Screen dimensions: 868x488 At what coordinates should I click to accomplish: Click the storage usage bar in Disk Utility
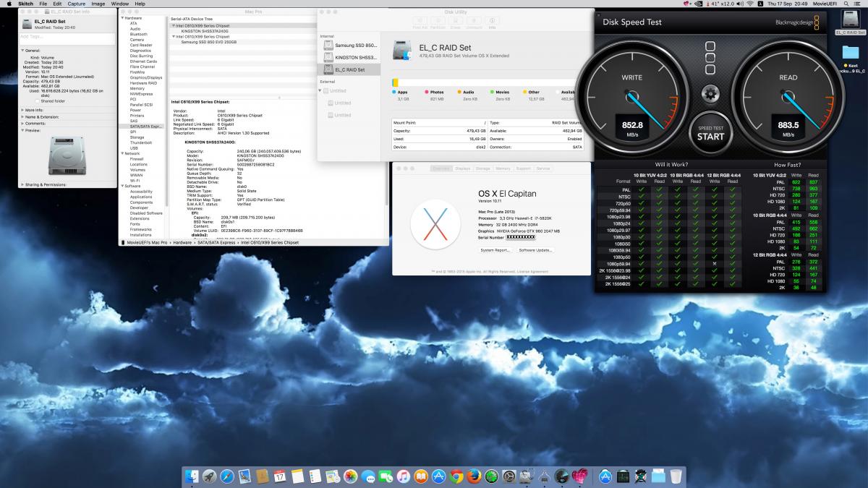coord(486,83)
